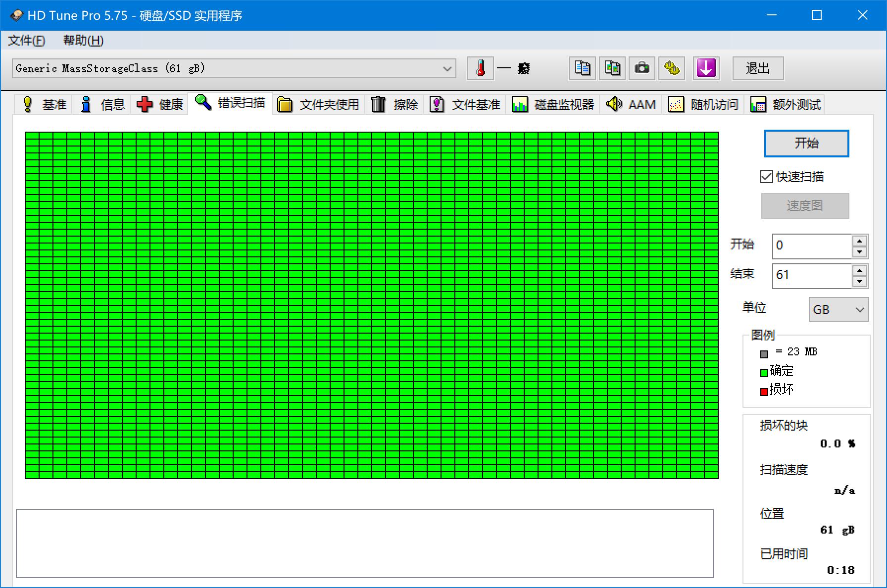Click the 已用时间 label
This screenshot has width=887, height=588.
784,554
